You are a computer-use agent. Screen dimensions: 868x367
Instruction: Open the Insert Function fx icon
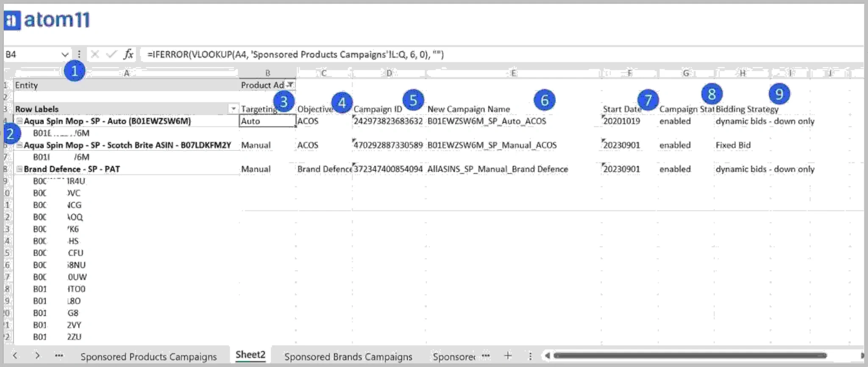pos(128,54)
